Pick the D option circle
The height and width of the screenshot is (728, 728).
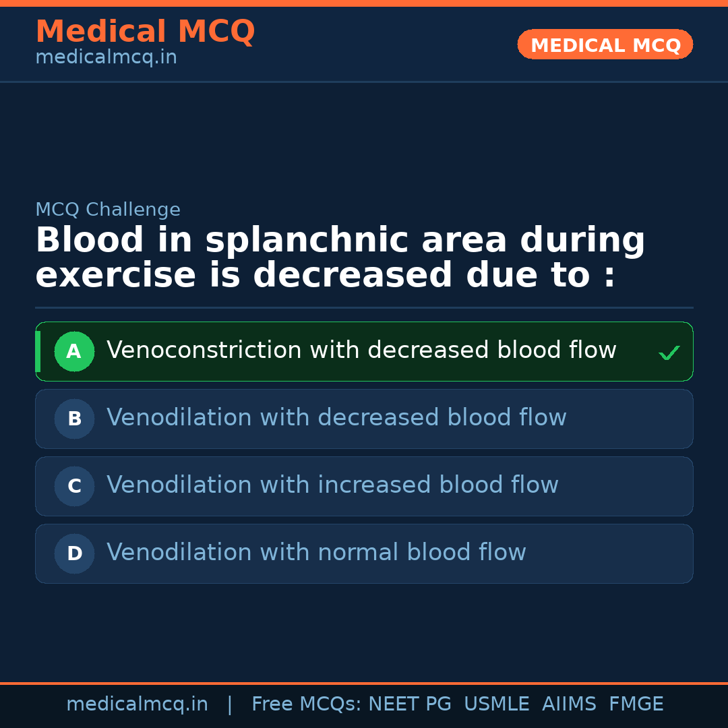[x=74, y=553]
